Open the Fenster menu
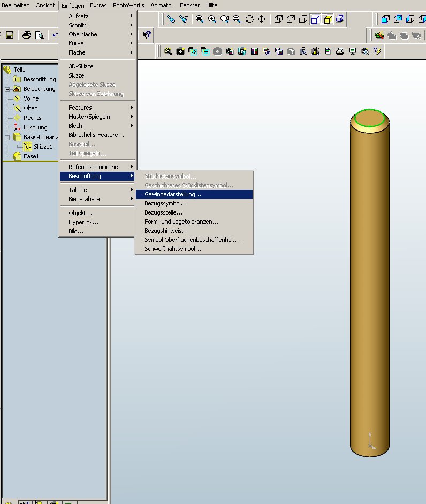 (189, 5)
